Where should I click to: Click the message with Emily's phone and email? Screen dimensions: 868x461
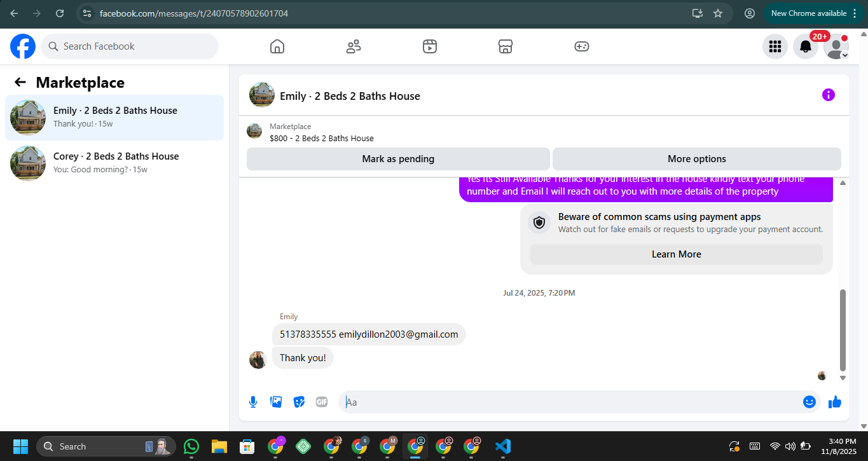click(x=369, y=334)
